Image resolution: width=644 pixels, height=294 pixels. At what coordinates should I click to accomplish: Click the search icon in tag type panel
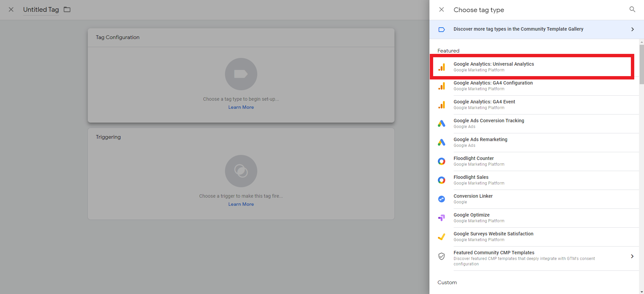632,9
